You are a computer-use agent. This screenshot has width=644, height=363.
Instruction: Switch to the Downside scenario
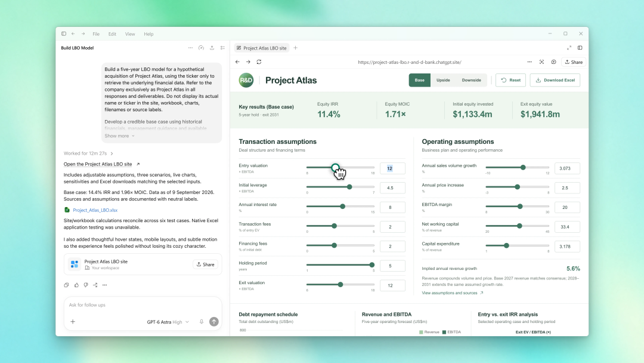click(x=471, y=80)
